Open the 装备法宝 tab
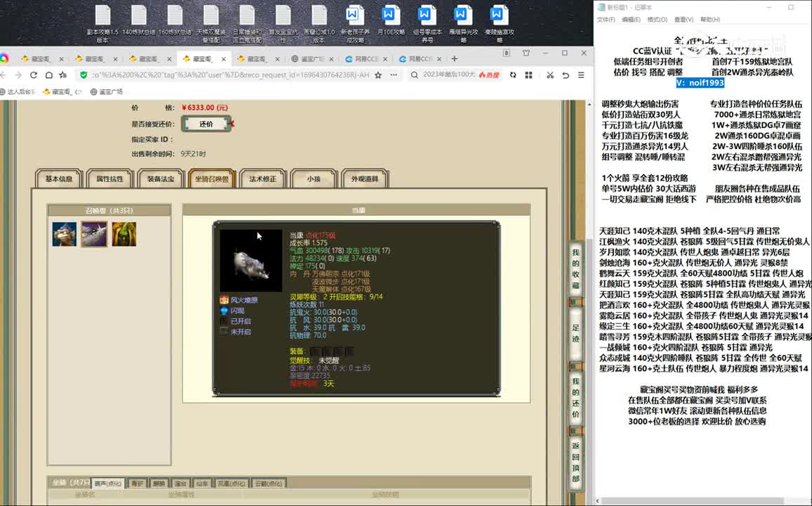Screen dimensions: 812x506 coord(161,179)
